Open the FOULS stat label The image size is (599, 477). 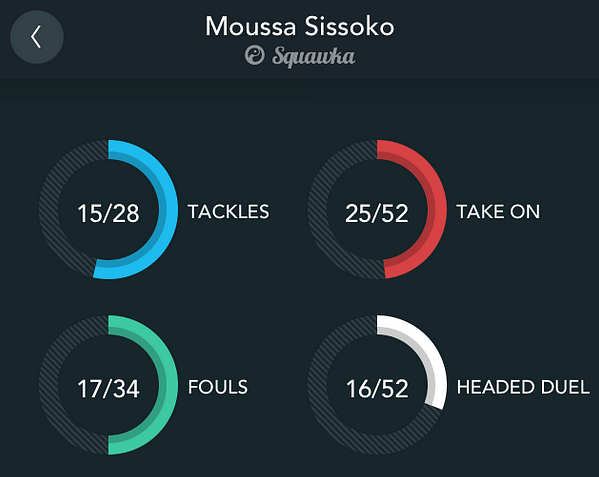point(218,387)
